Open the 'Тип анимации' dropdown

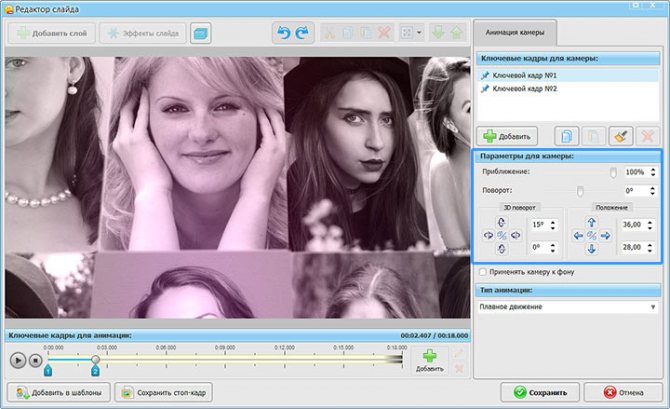click(567, 306)
